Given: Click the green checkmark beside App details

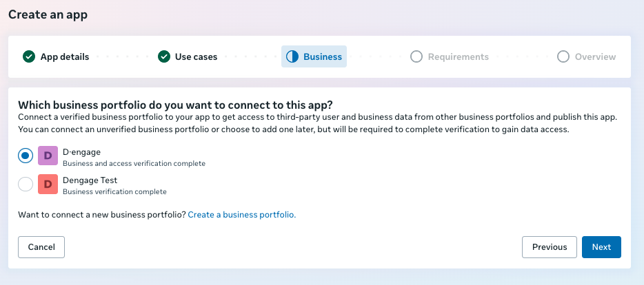Looking at the screenshot, I should [x=29, y=56].
